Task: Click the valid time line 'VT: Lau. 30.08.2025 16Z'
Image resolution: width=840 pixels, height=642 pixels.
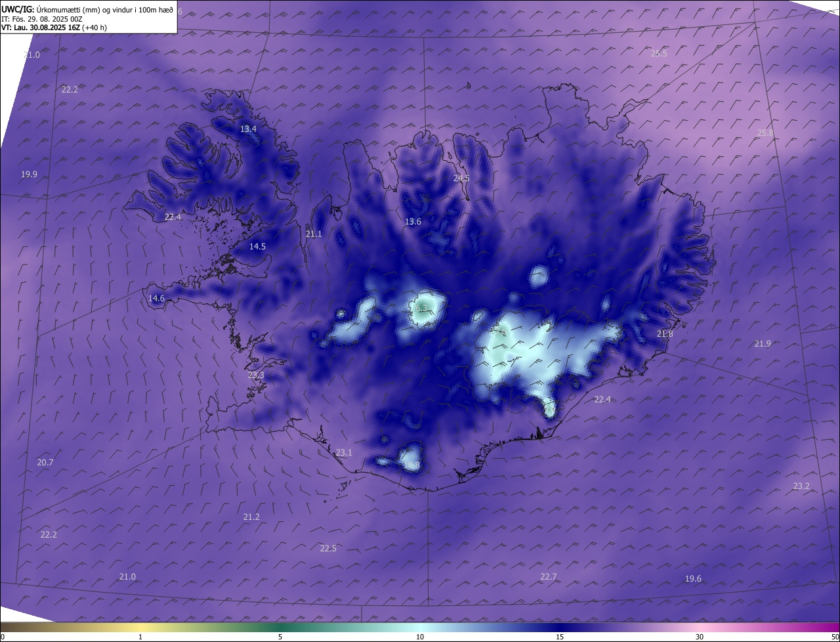Action: coord(41,28)
